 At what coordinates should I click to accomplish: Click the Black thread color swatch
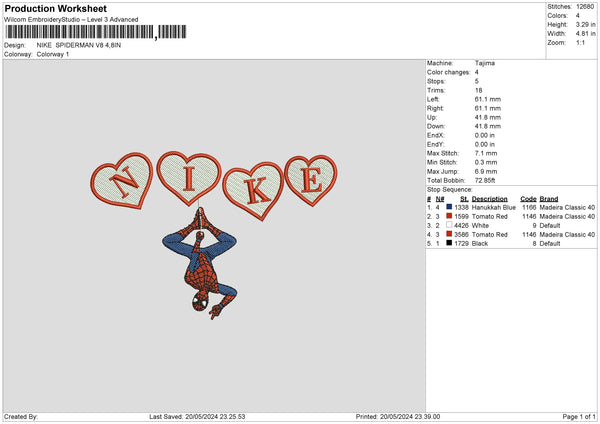pyautogui.click(x=449, y=243)
